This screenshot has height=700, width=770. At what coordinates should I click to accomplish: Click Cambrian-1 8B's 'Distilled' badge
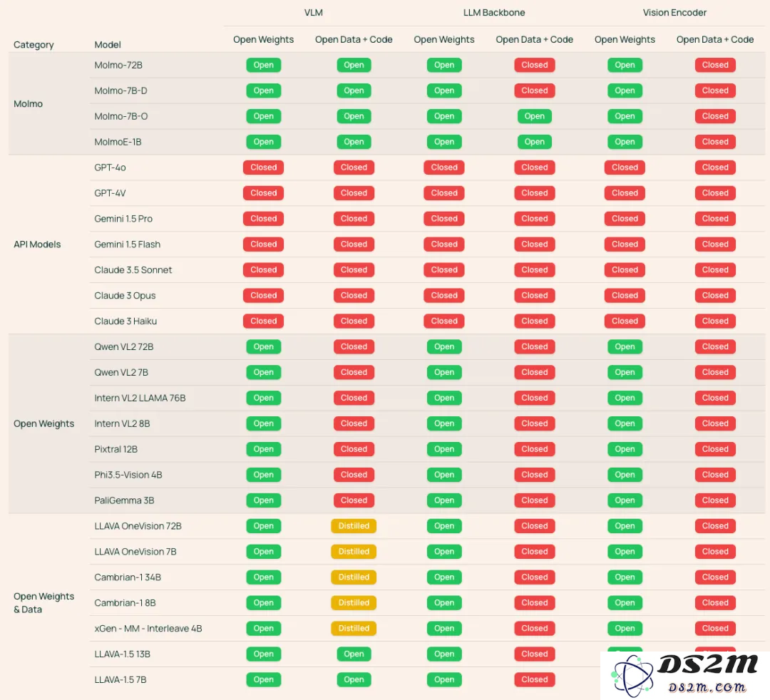(x=354, y=603)
